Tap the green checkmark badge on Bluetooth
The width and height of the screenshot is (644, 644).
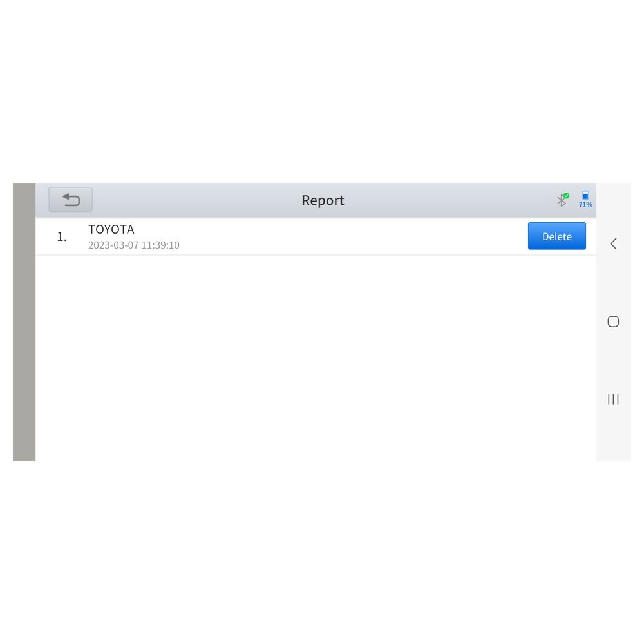(566, 196)
